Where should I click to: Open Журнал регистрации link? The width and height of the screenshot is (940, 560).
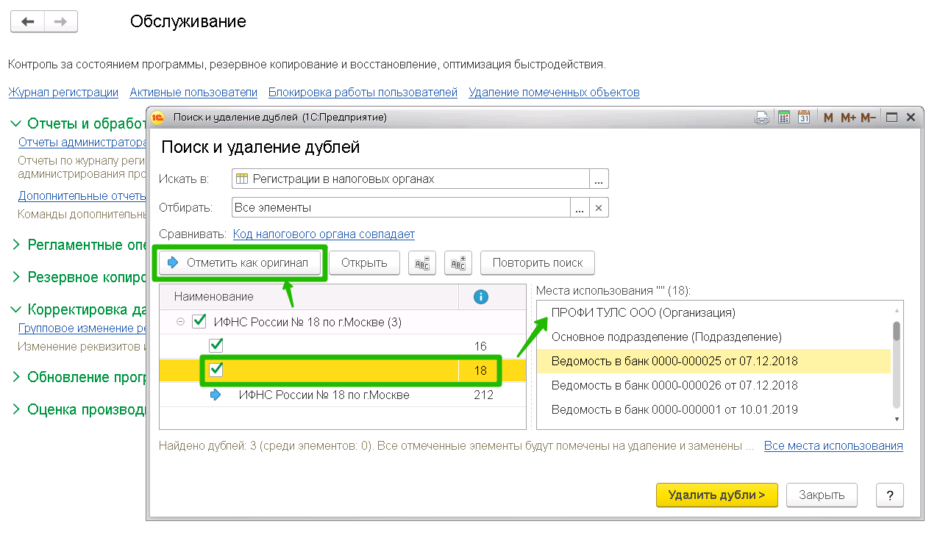[x=63, y=93]
